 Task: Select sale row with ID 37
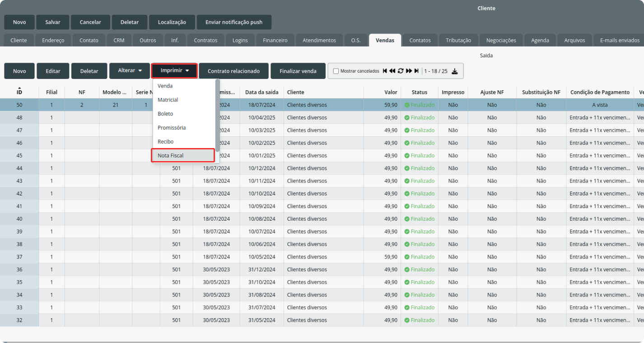322,257
